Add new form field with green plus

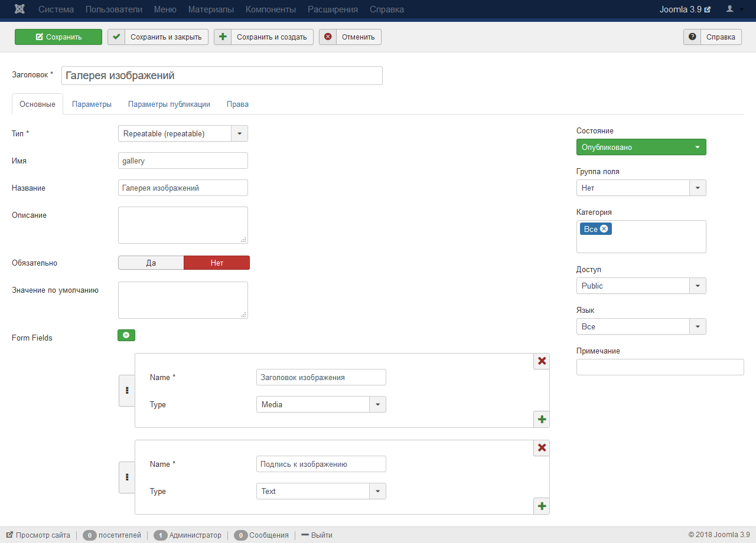click(x=126, y=335)
